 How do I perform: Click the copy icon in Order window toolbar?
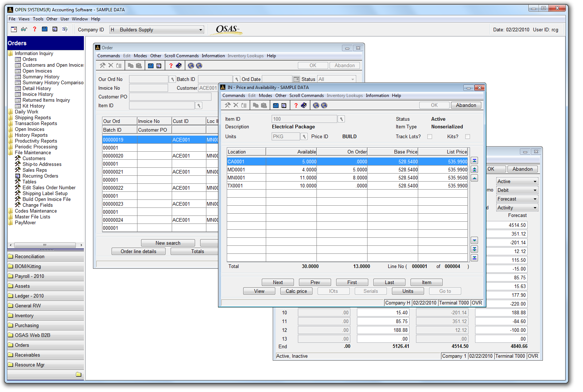pos(131,66)
